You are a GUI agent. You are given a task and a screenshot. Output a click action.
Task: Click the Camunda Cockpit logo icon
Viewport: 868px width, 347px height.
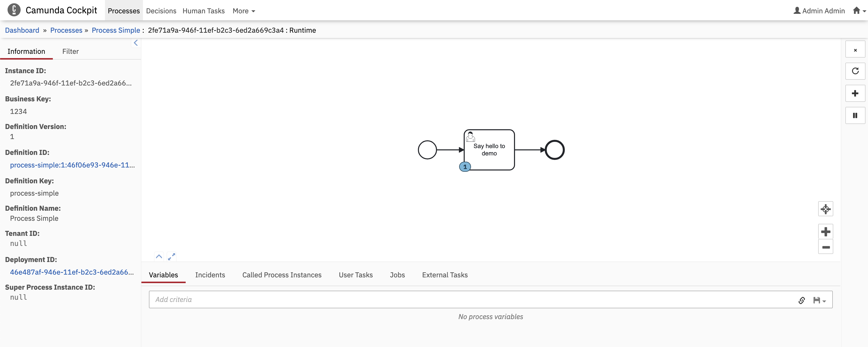[x=14, y=10]
